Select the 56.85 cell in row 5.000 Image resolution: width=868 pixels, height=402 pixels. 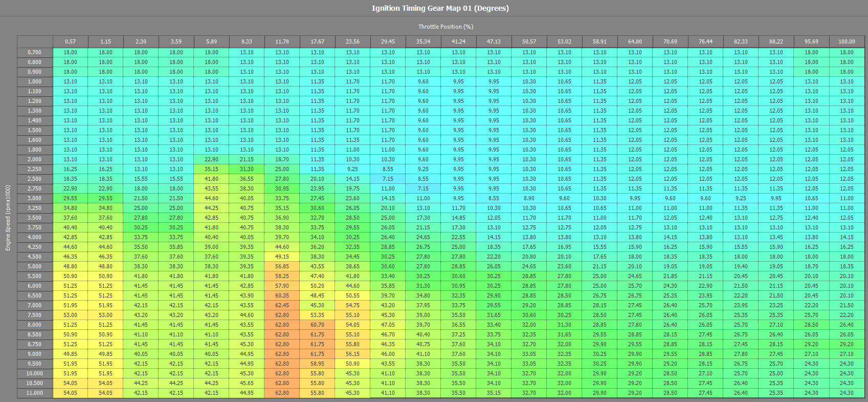[x=282, y=266]
